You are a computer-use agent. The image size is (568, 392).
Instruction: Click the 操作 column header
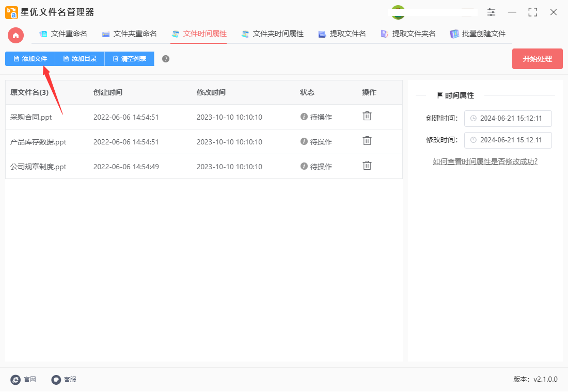click(369, 92)
